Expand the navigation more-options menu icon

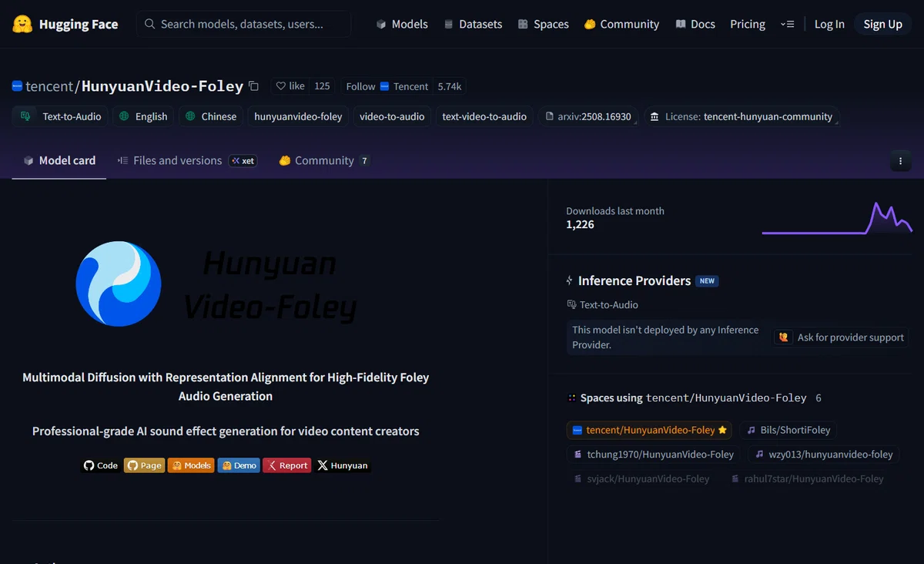coord(787,24)
